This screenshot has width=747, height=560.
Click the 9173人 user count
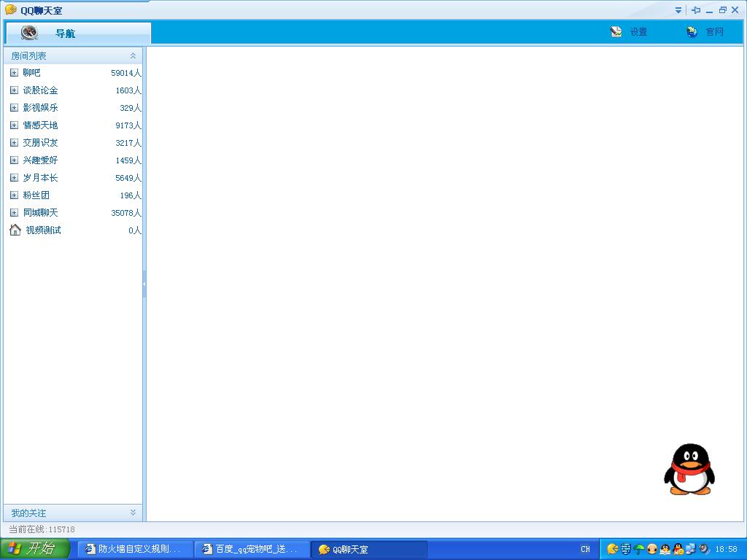click(128, 125)
